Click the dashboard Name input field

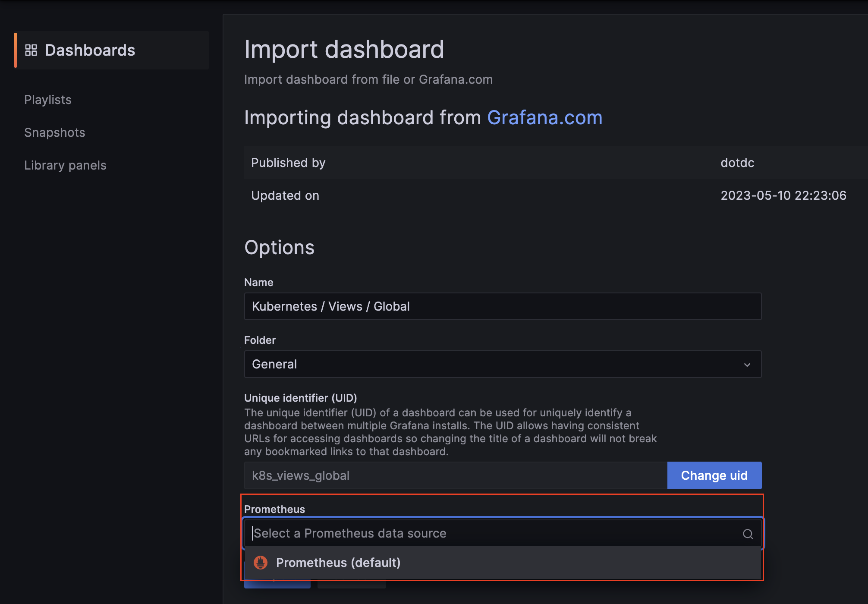[x=502, y=306]
